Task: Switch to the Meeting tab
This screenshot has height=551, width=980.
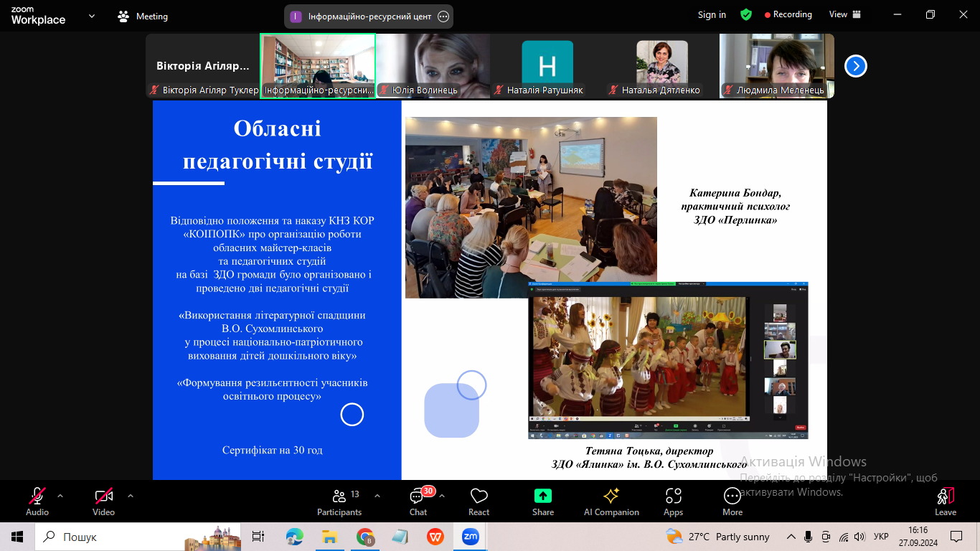Action: click(x=143, y=16)
